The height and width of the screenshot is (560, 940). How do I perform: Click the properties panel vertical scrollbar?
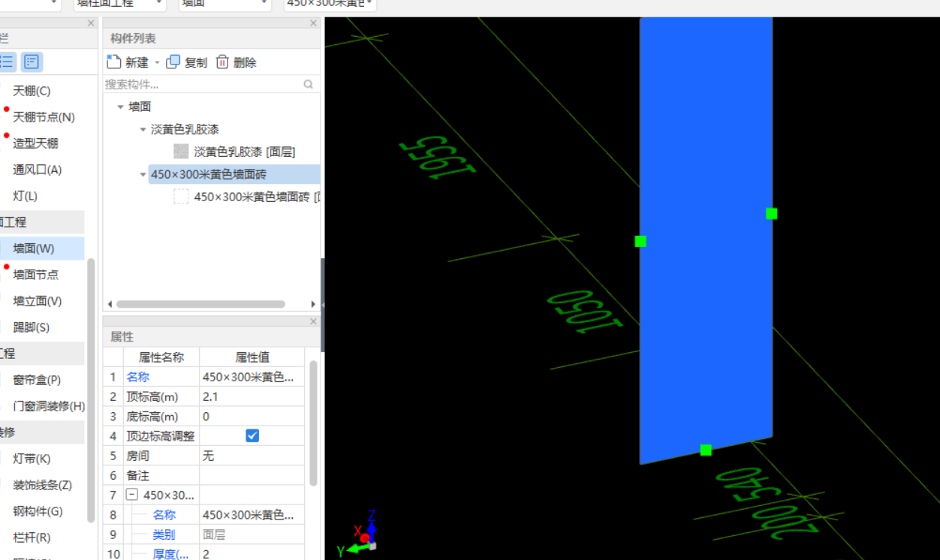pos(313,423)
